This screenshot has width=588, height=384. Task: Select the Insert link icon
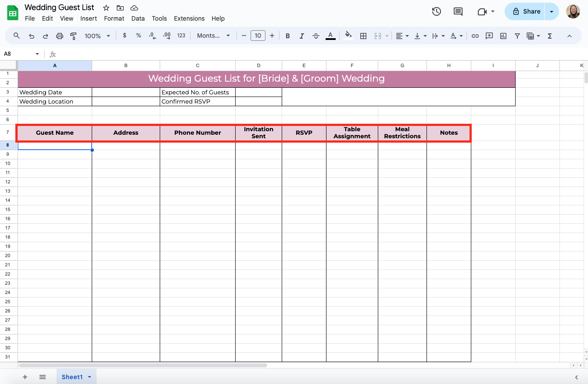[x=475, y=36]
